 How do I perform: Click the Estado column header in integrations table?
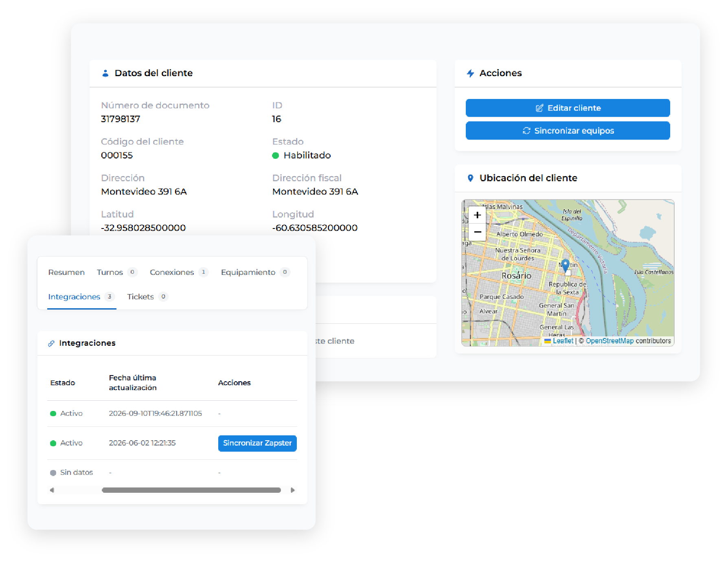click(x=63, y=383)
